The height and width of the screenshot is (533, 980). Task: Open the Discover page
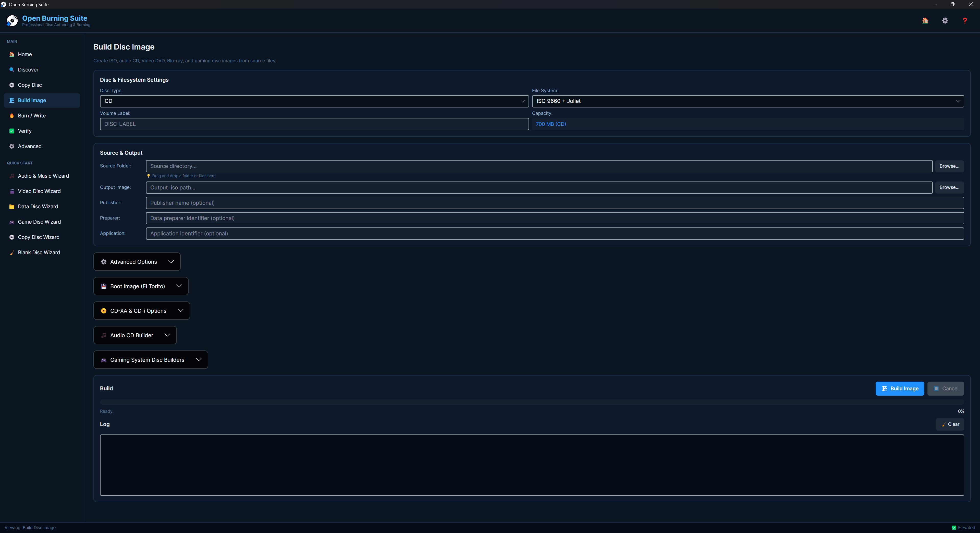[x=42, y=70]
